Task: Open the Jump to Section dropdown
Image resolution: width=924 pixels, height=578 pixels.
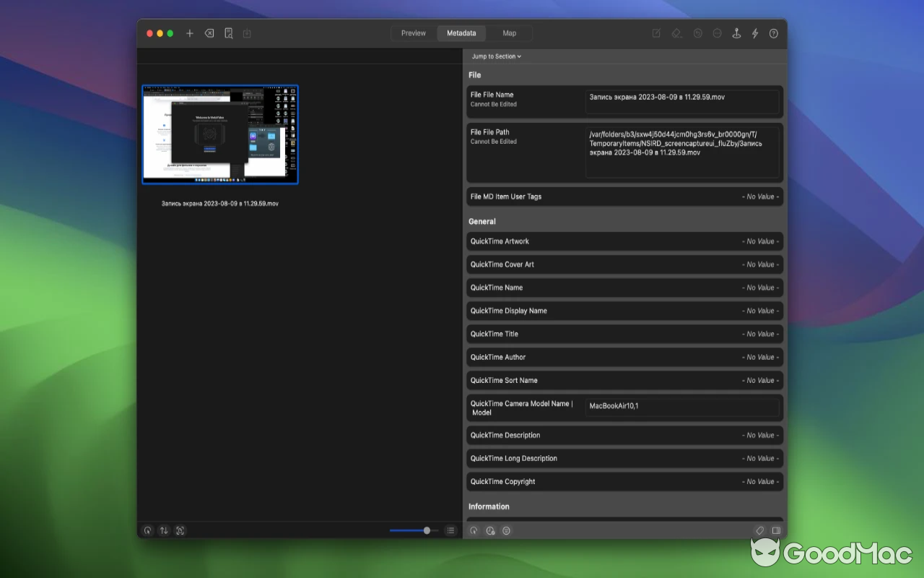Action: (496, 56)
